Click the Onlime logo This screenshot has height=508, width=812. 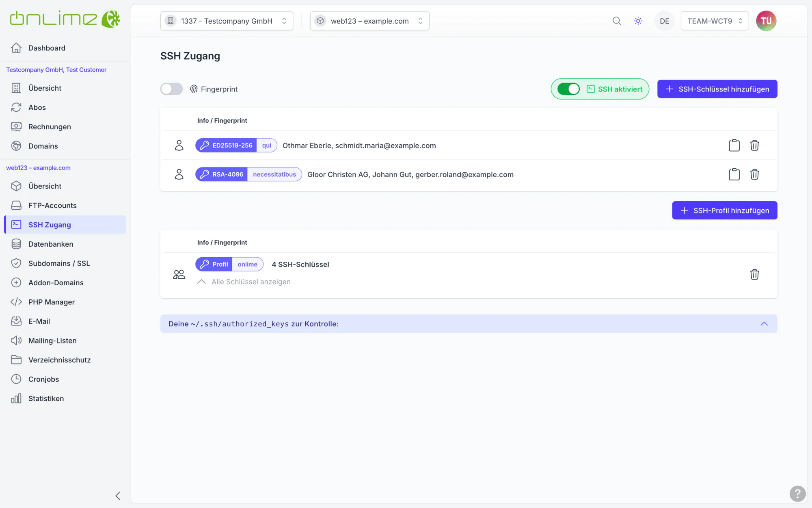point(65,19)
